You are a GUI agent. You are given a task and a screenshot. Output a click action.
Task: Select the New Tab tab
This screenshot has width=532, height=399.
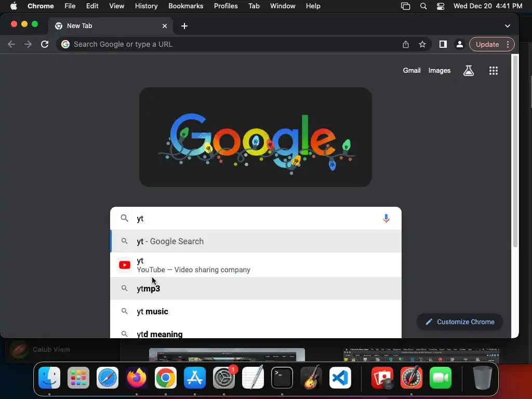[110, 26]
